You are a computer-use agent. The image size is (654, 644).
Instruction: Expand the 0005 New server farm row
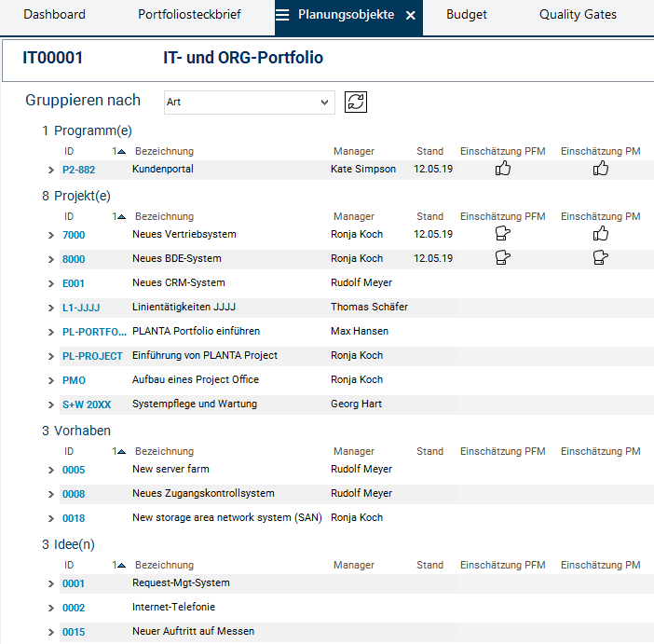pos(51,470)
